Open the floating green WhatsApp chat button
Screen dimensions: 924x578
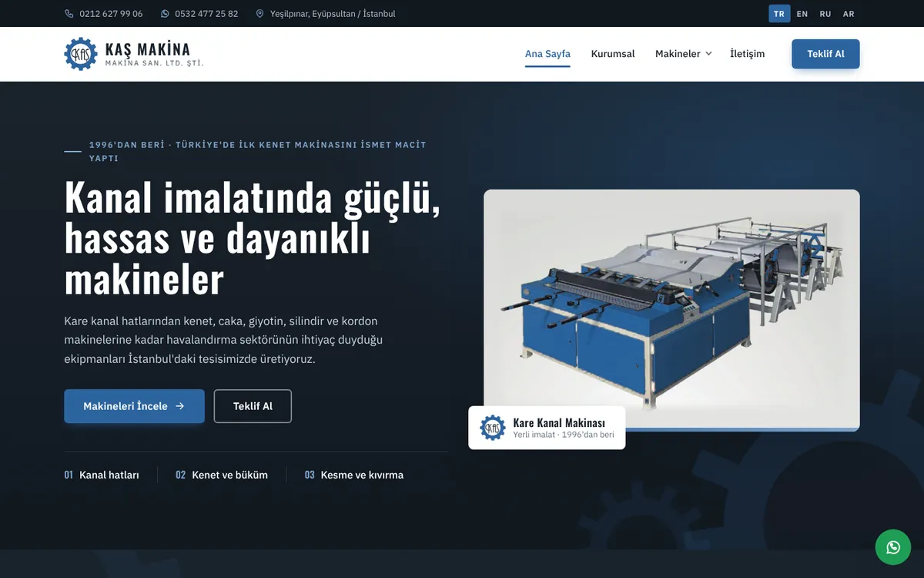click(x=893, y=547)
